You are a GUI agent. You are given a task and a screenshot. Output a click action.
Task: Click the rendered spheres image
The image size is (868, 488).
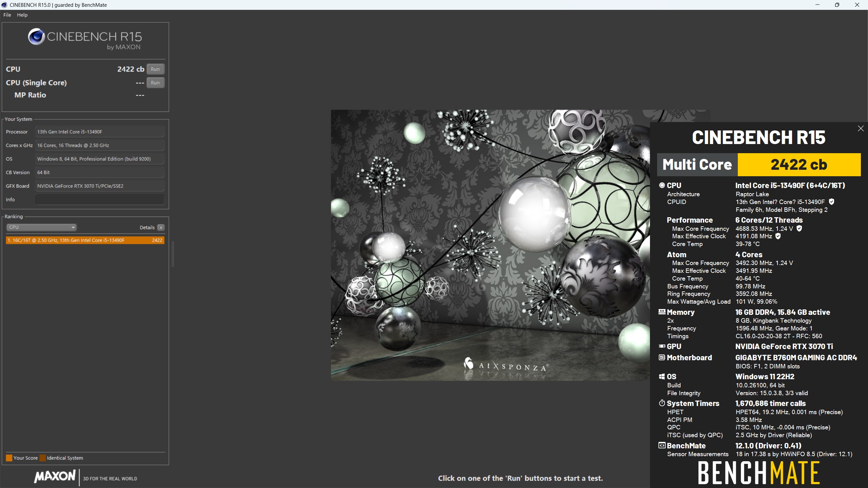pyautogui.click(x=490, y=245)
